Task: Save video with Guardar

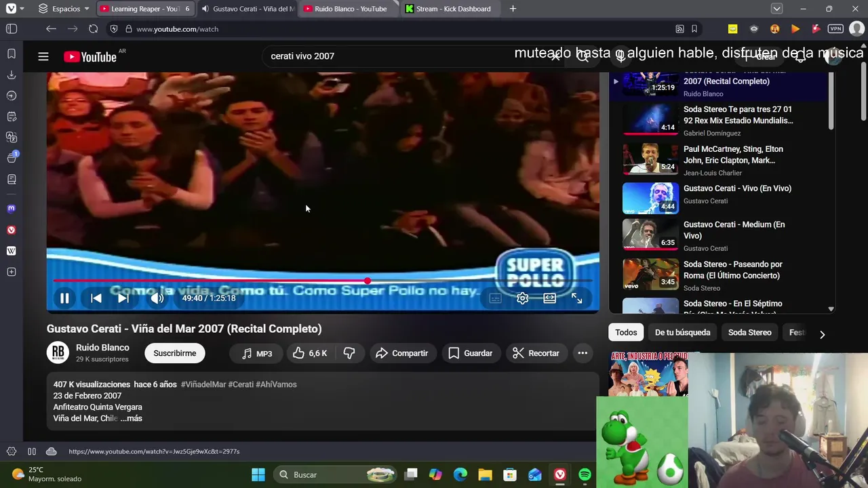Action: [470, 353]
